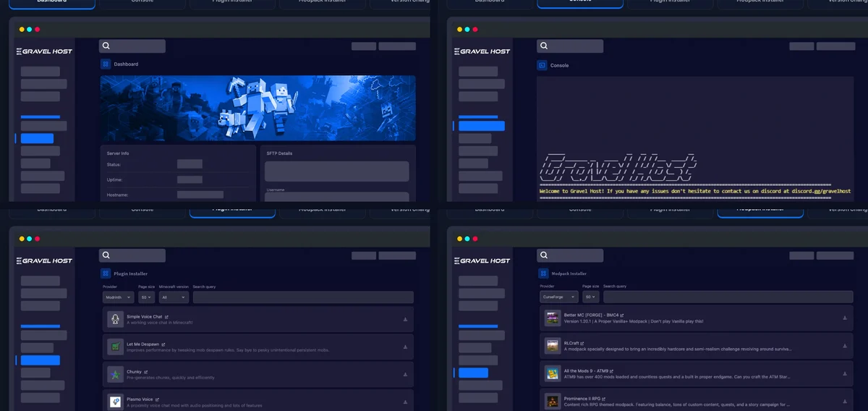Click the Gravel Host logo in the Console window
The height and width of the screenshot is (411, 868).
[x=482, y=51]
